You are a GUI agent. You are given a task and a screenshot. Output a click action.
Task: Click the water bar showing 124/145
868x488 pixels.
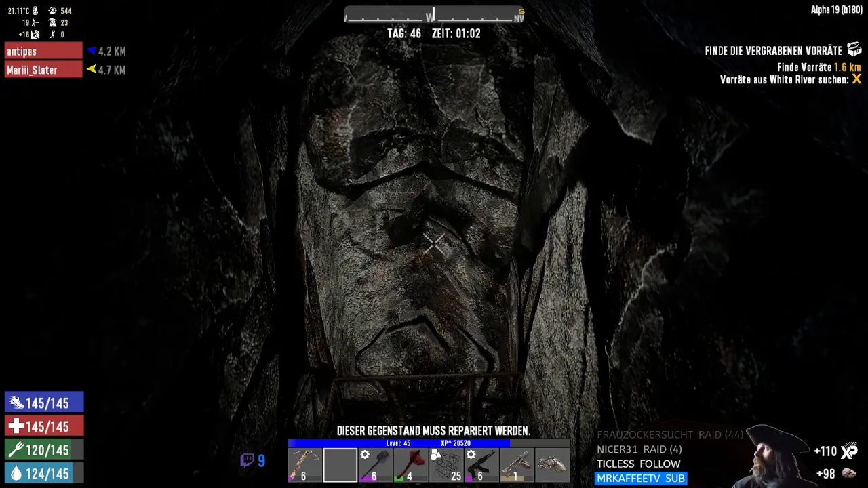pyautogui.click(x=44, y=474)
